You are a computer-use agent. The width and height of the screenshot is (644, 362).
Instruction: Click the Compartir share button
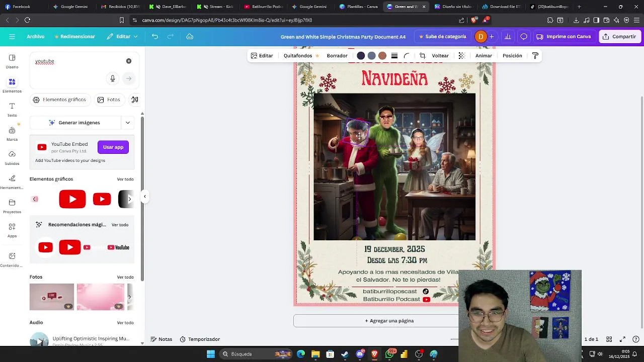tap(619, 37)
